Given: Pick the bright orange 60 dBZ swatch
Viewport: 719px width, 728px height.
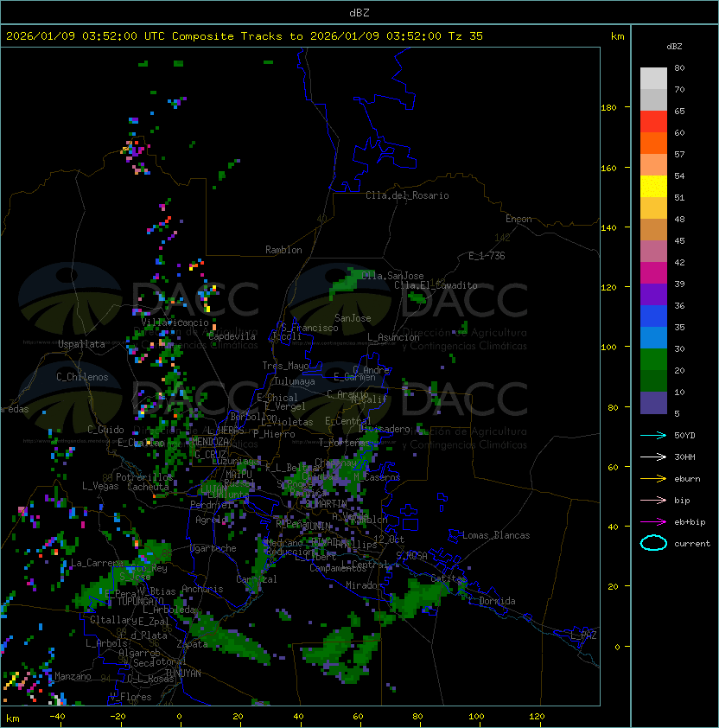Looking at the screenshot, I should [x=653, y=143].
